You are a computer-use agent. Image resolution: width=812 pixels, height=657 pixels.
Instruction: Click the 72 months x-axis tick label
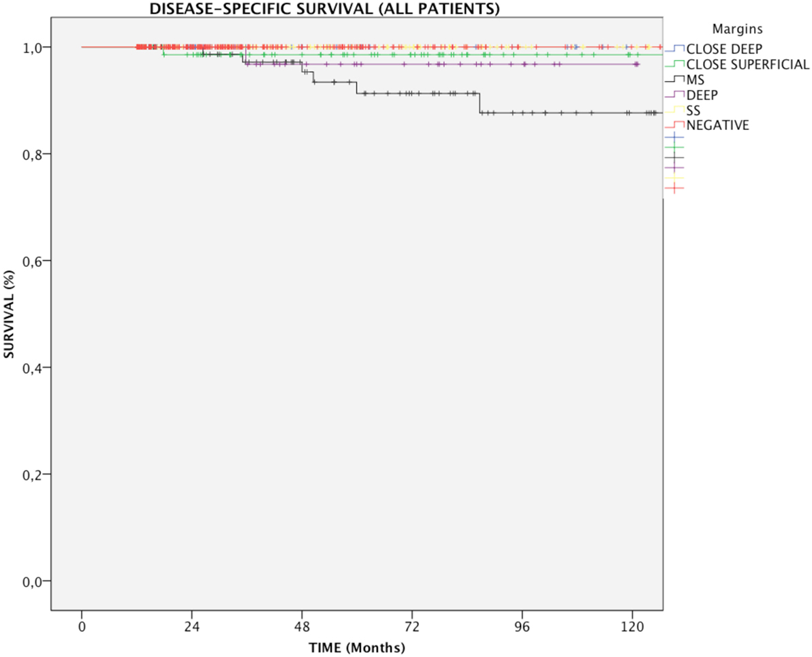(412, 627)
